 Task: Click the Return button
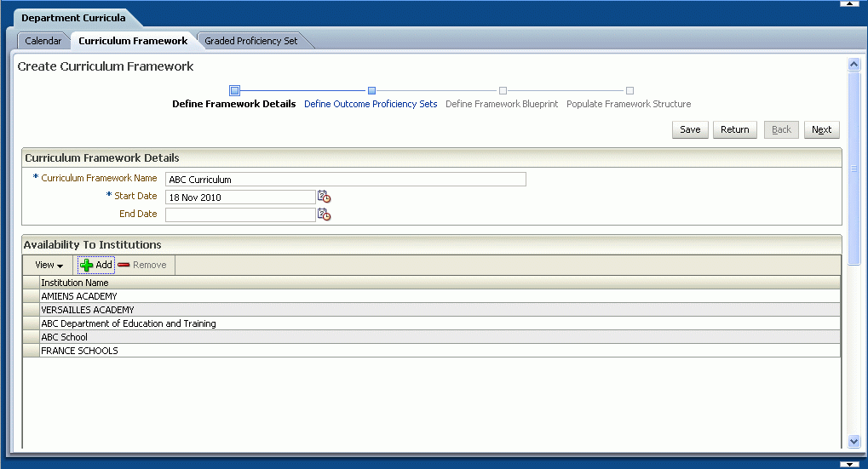[734, 129]
